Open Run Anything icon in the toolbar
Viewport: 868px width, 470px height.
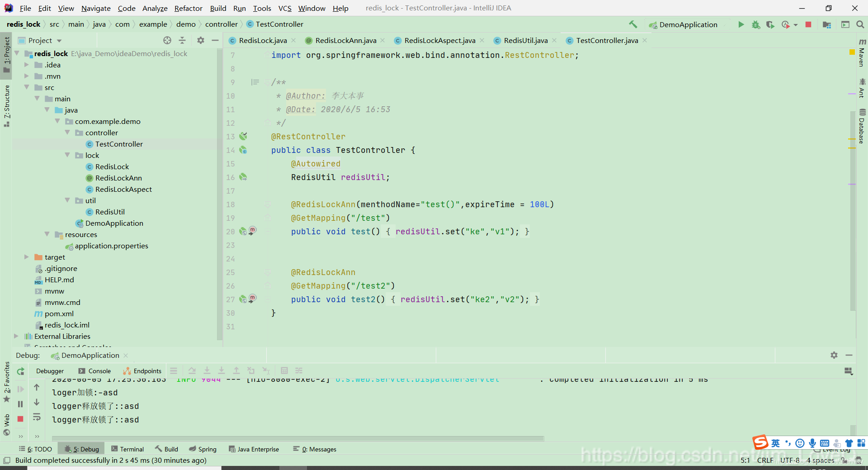[845, 24]
